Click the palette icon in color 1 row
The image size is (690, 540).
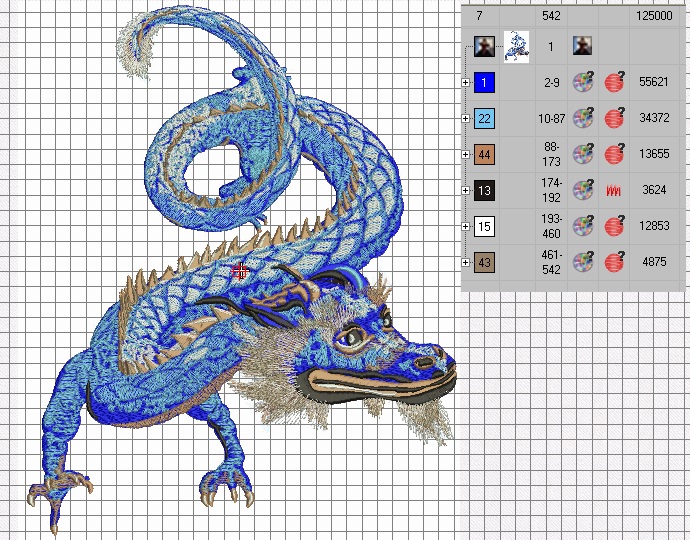[582, 82]
